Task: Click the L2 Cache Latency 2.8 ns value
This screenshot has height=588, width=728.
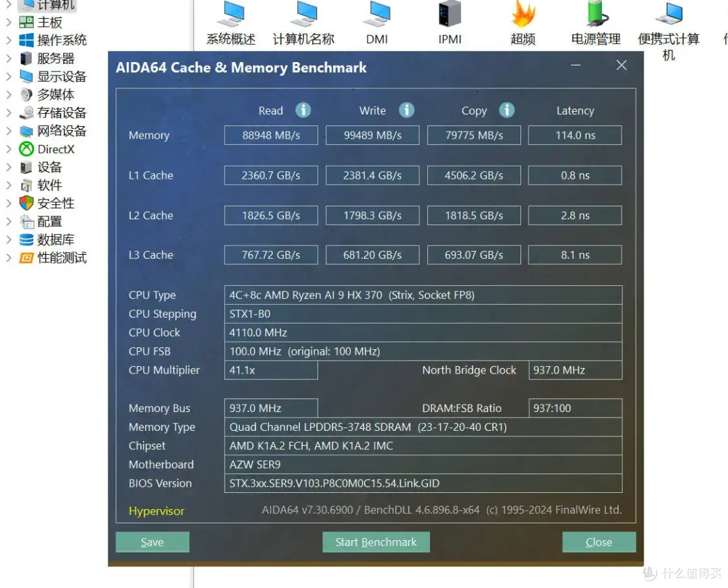Action: click(x=575, y=216)
